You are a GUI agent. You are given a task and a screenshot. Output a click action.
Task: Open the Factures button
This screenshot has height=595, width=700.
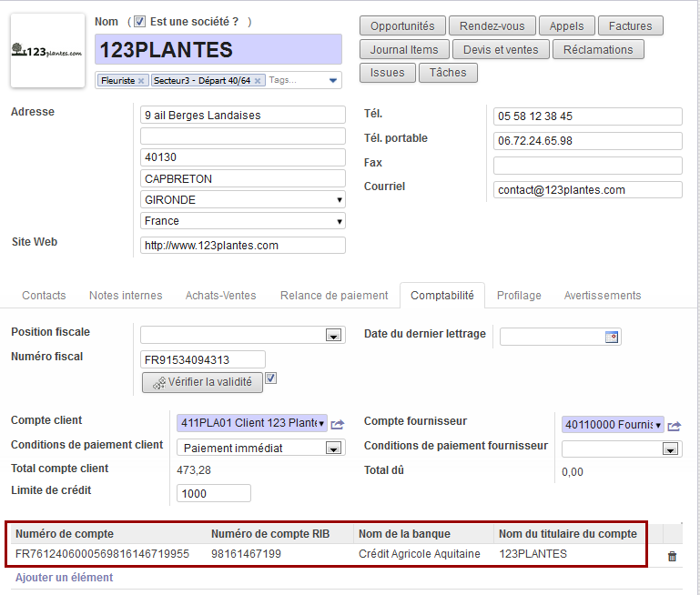(x=630, y=25)
